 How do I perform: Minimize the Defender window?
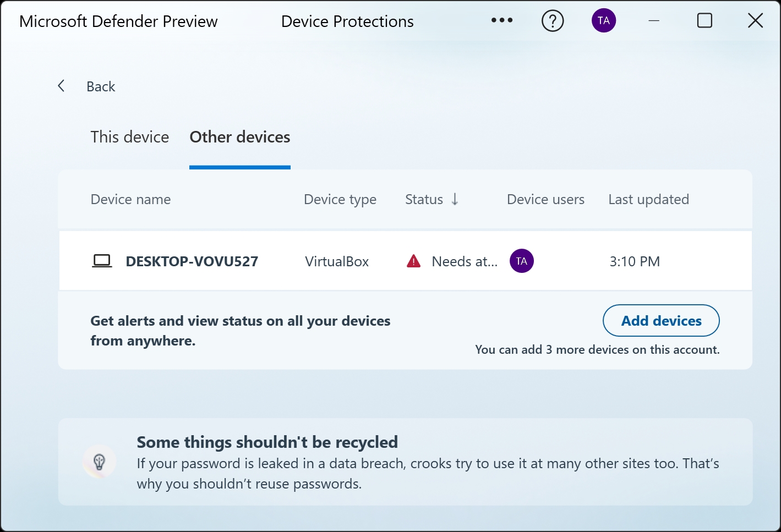coord(654,21)
